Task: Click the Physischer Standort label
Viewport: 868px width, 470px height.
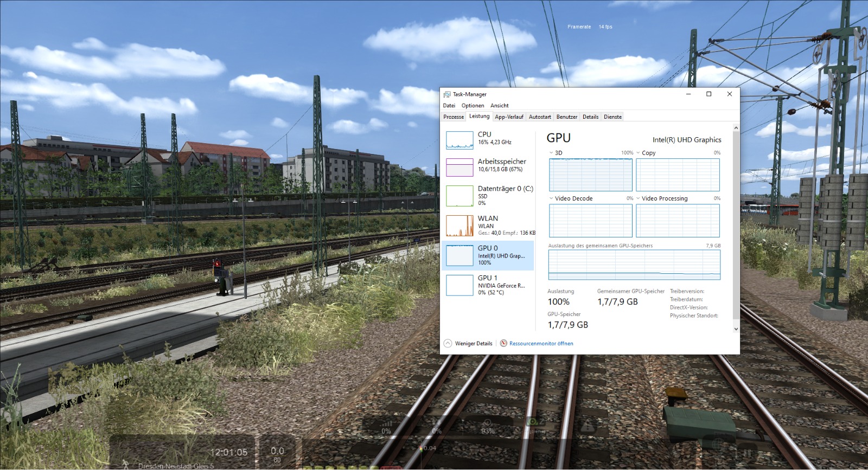Action: (x=694, y=316)
